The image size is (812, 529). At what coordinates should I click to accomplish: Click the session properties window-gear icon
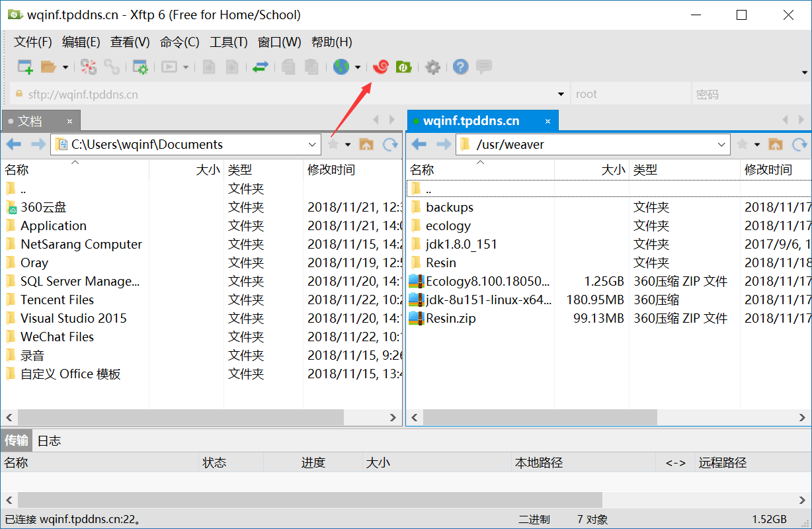click(140, 67)
